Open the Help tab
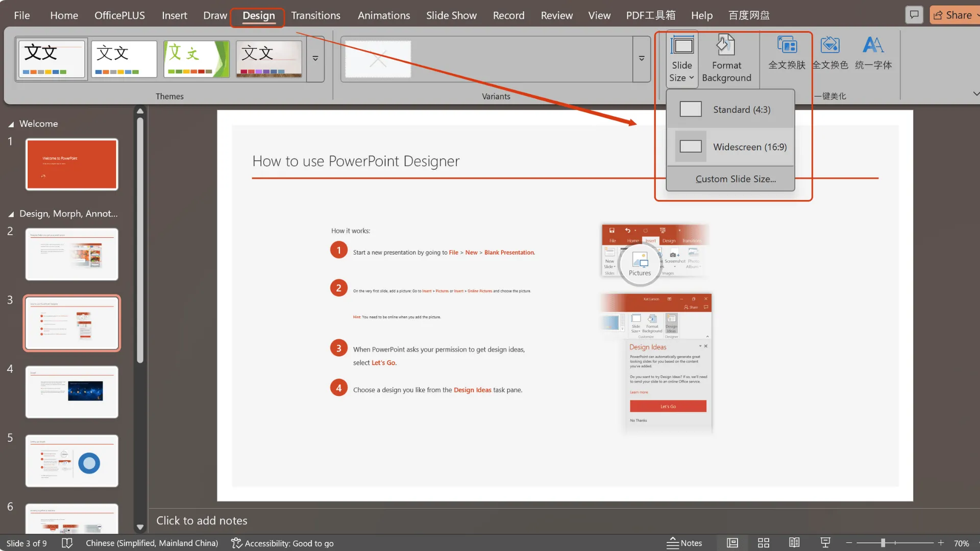The height and width of the screenshot is (551, 980). 701,15
